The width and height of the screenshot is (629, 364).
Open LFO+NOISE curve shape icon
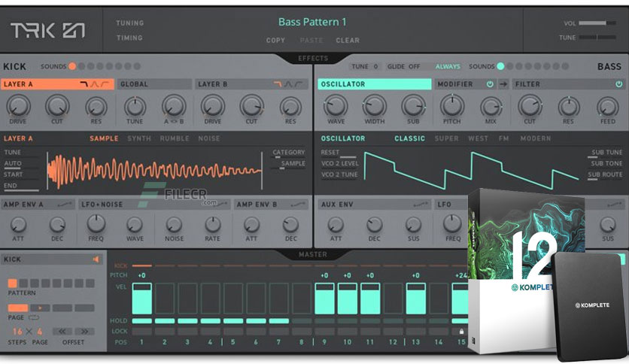[x=220, y=205]
